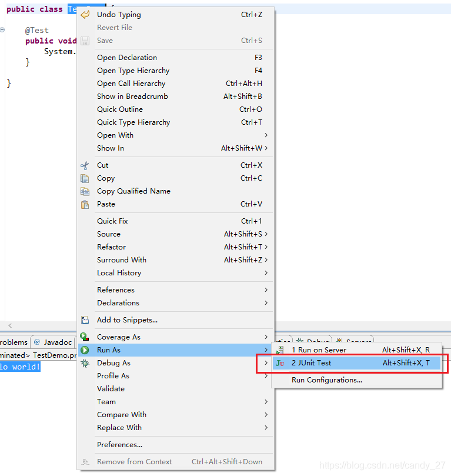Select Validate in the context menu

[x=176, y=389]
